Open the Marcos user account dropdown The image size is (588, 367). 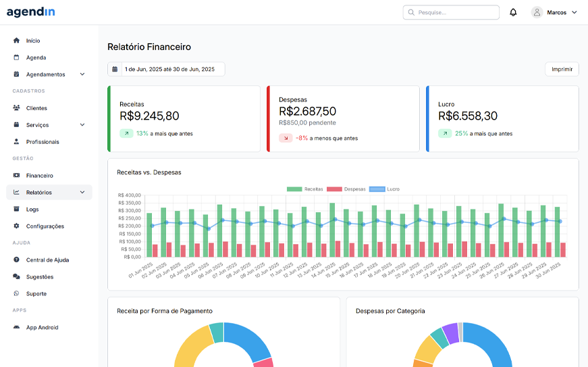click(554, 12)
